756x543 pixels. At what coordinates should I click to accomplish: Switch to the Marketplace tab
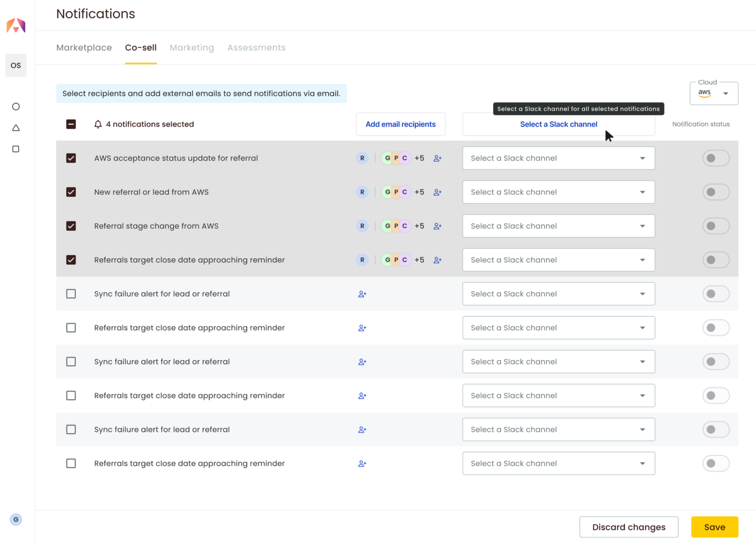click(84, 48)
